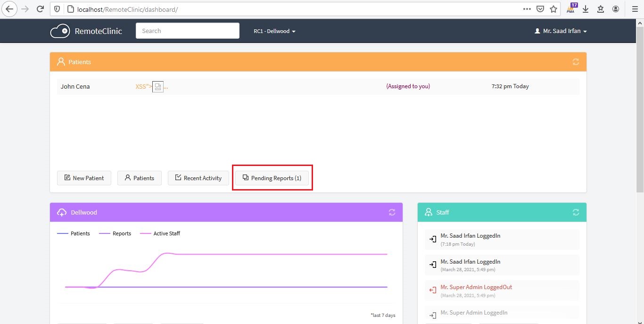This screenshot has height=324, width=644.
Task: Toggle the Patients chart legend series
Action: (x=74, y=233)
